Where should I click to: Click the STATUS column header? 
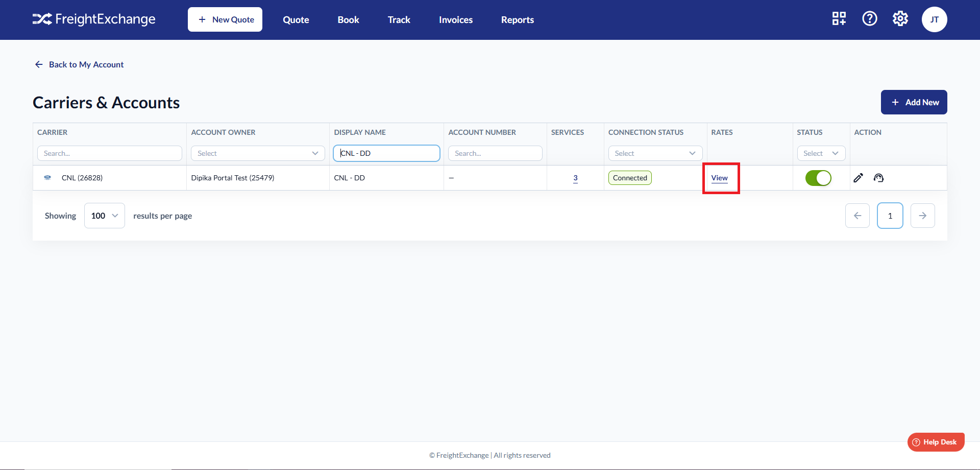pyautogui.click(x=810, y=132)
